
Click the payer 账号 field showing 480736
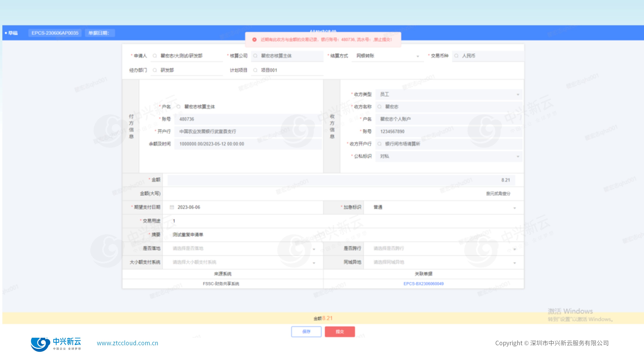(248, 119)
